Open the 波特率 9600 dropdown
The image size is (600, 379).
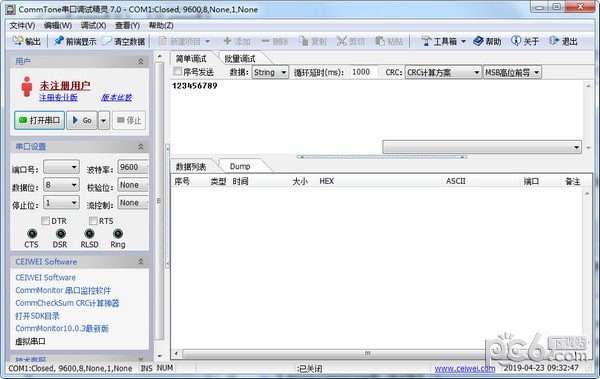pos(133,167)
